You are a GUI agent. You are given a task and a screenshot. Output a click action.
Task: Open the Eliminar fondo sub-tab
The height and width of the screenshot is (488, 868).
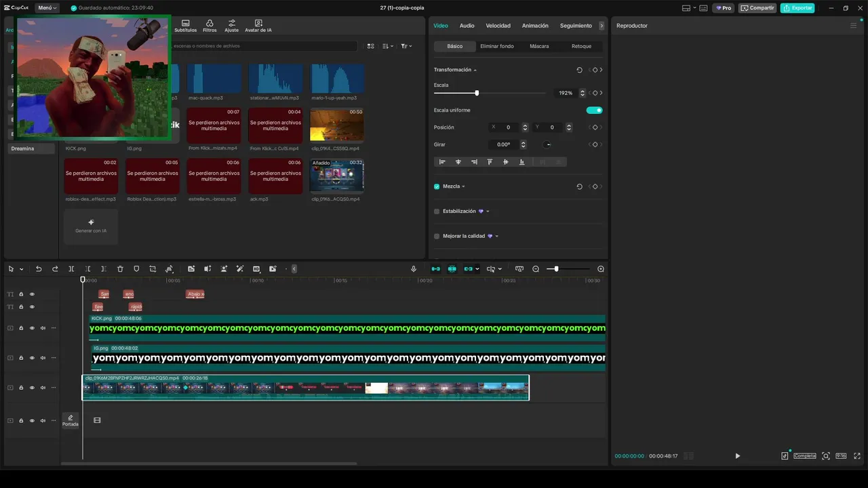(x=497, y=46)
